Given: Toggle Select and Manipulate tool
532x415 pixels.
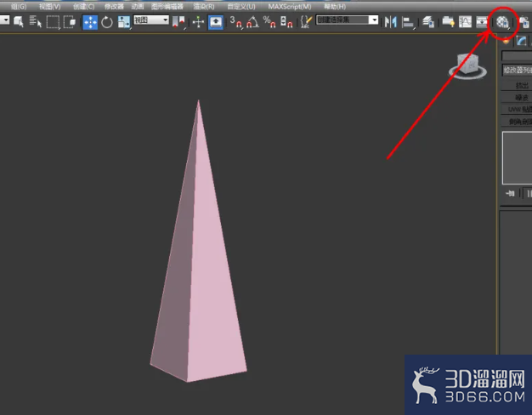Looking at the screenshot, I should pyautogui.click(x=198, y=22).
